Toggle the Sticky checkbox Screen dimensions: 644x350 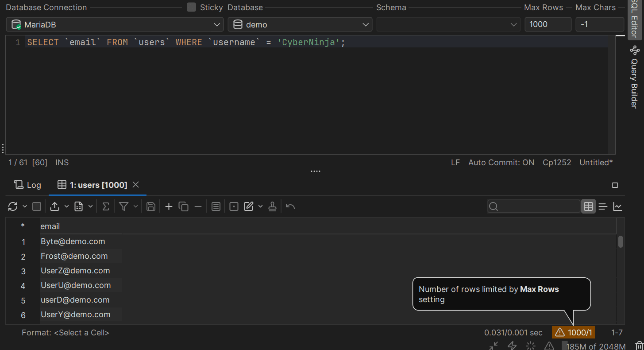191,7
